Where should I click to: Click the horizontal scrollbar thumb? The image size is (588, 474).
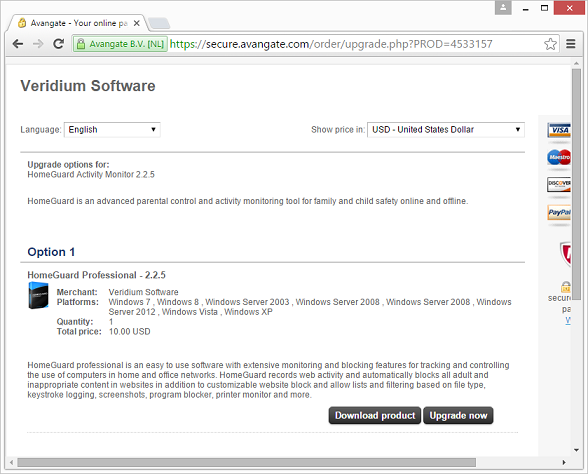click(246, 462)
